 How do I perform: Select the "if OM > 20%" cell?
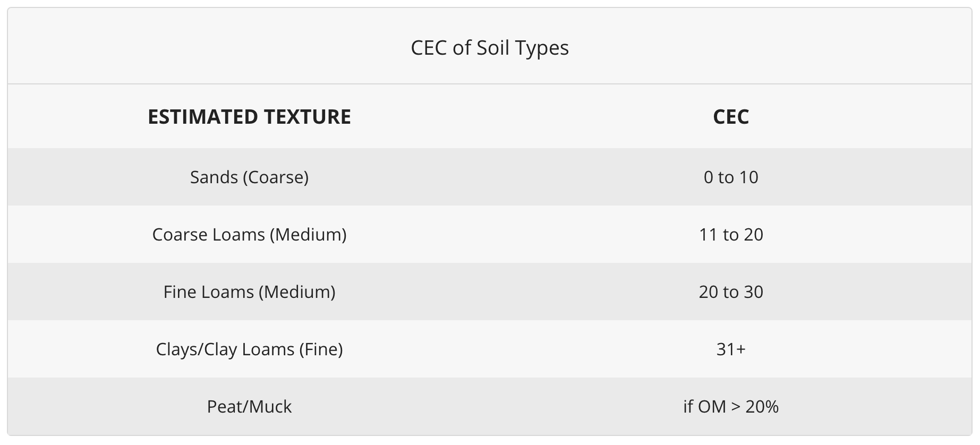730,406
